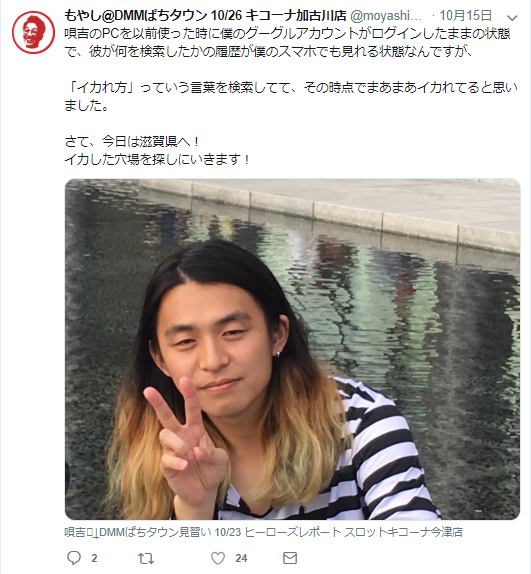
Task: Like the tweet with the heart icon
Action: pyautogui.click(x=218, y=558)
